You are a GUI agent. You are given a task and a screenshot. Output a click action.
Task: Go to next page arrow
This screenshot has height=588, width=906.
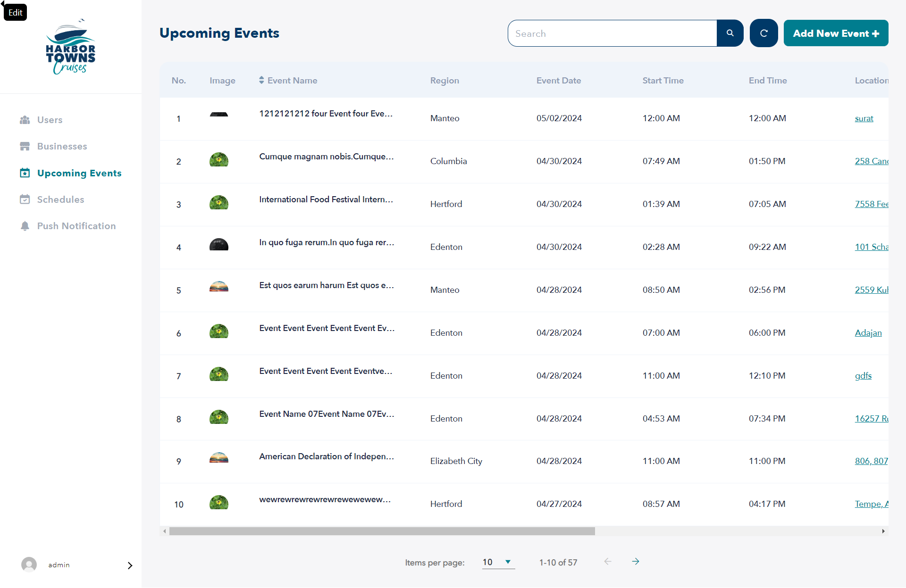point(636,562)
